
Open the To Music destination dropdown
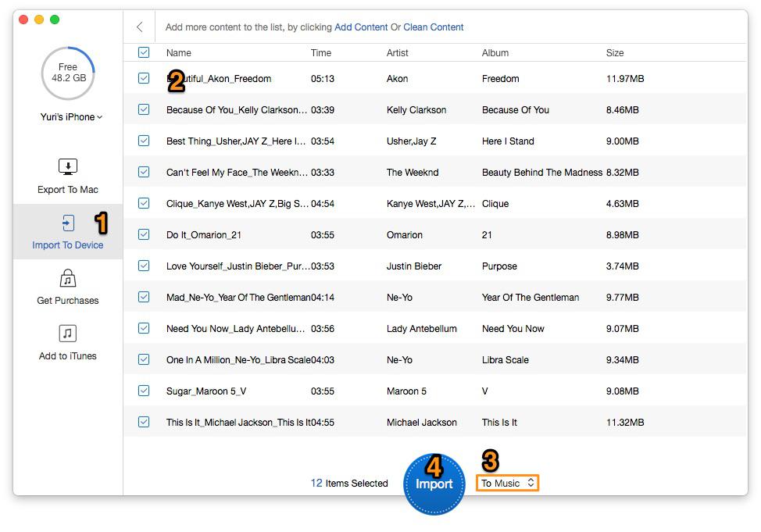point(507,483)
